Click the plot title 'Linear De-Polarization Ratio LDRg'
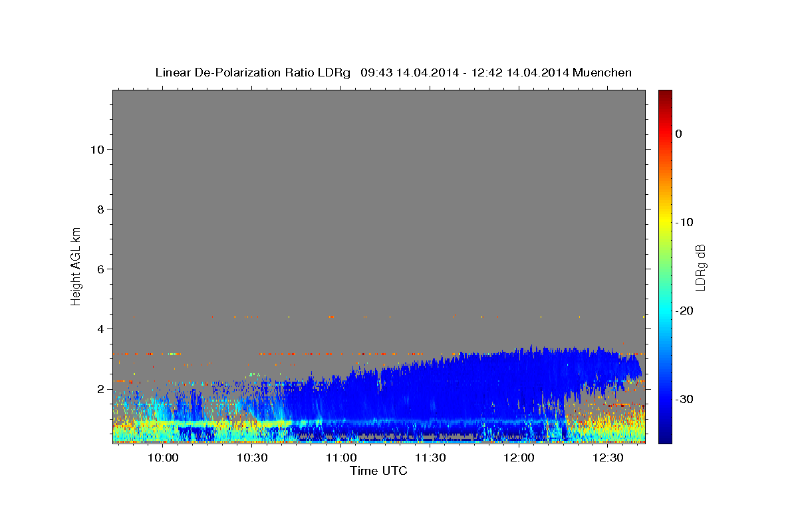 pyautogui.click(x=253, y=72)
